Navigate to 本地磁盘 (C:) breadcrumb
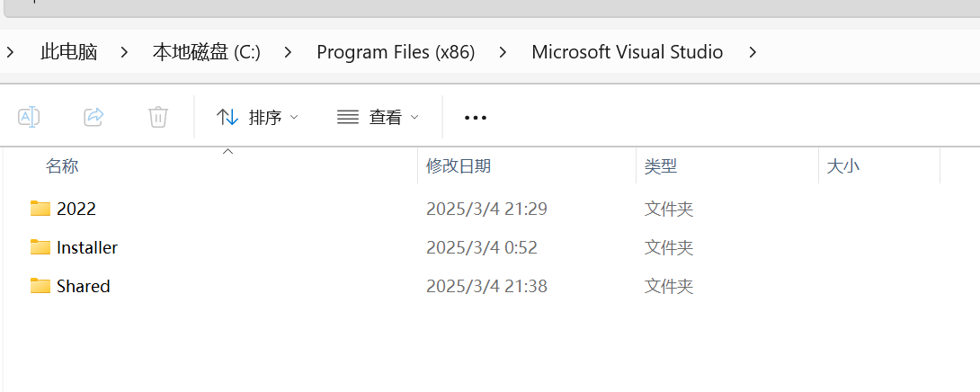Screen dimensions: 980x392 [206, 52]
